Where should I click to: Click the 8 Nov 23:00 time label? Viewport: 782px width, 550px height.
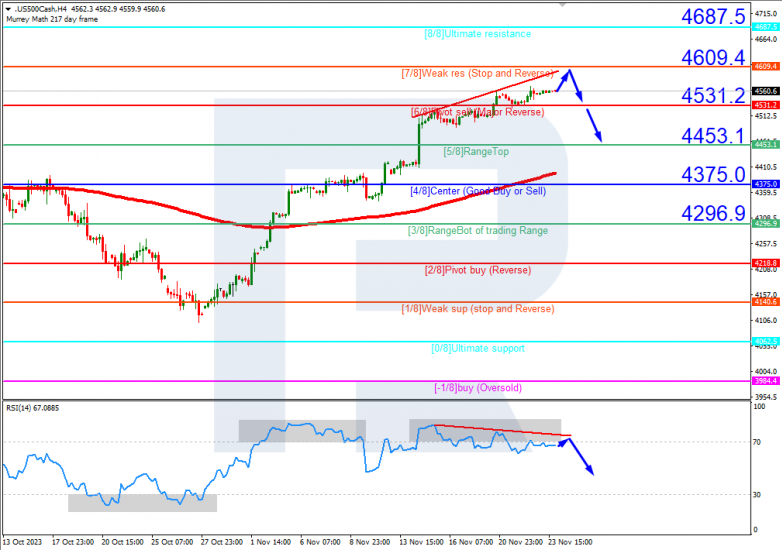tap(370, 542)
